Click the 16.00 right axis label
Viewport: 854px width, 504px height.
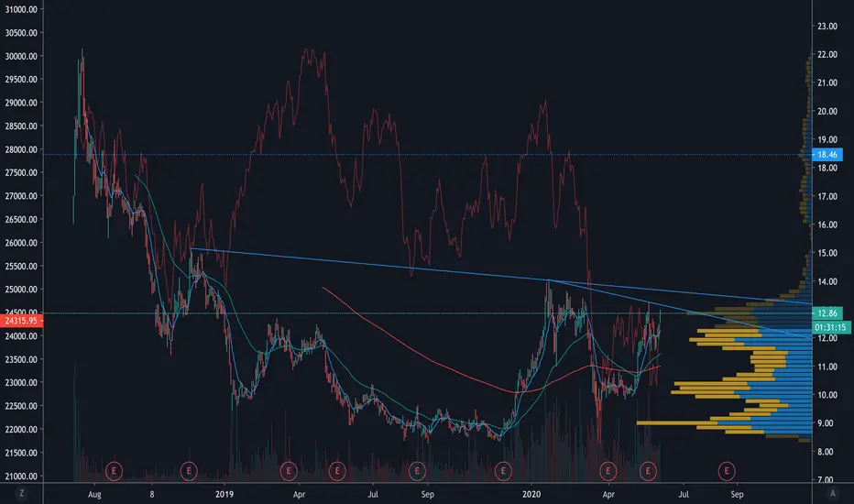click(827, 225)
